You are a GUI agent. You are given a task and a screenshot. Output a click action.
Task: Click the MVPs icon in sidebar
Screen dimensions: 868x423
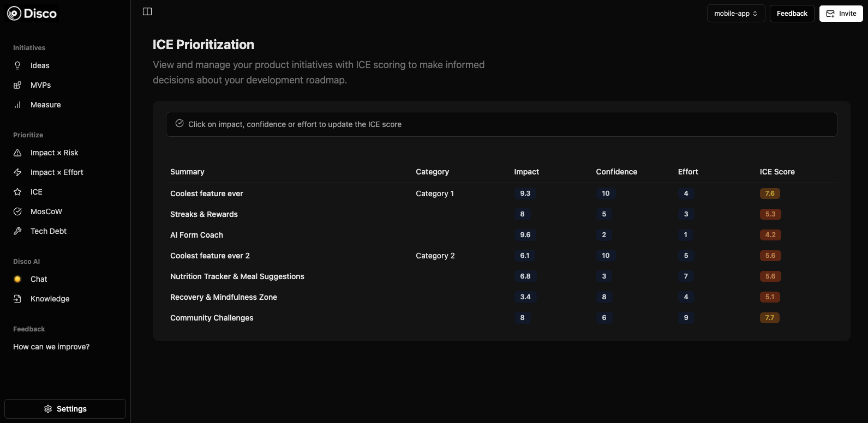[17, 85]
